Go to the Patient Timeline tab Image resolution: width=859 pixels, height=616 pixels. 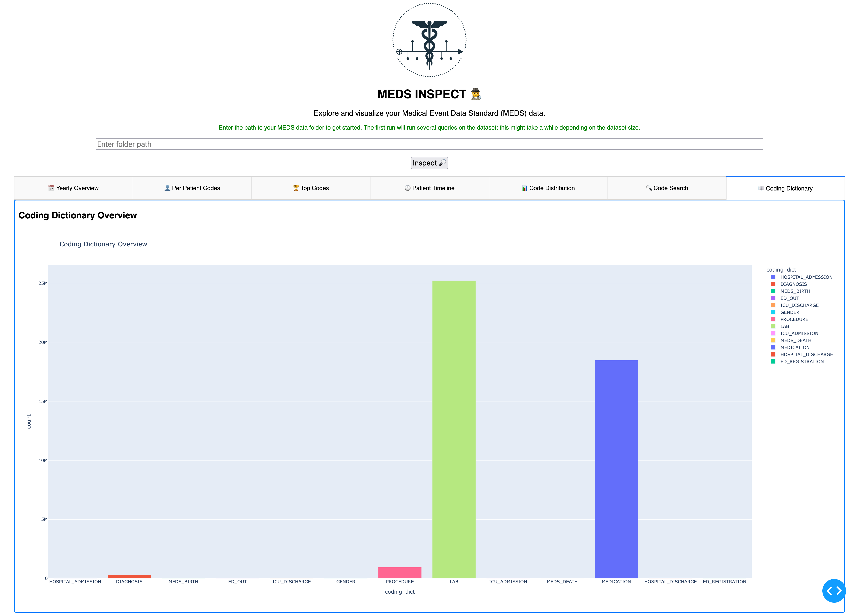(429, 188)
